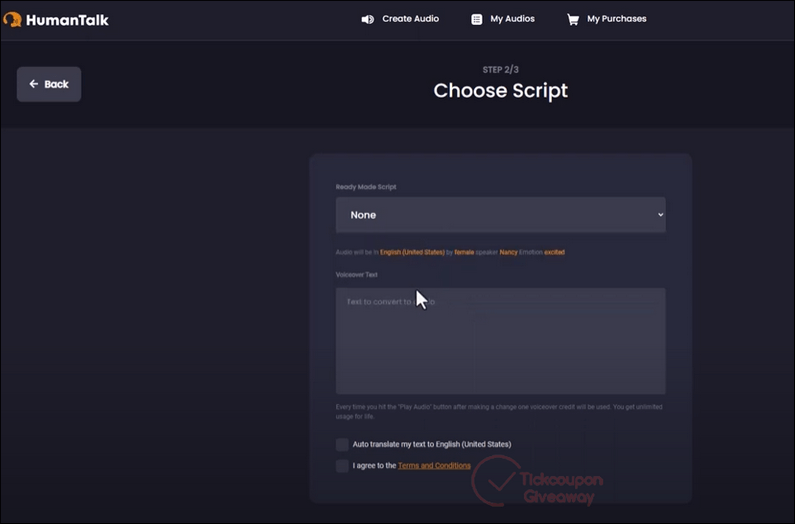Image resolution: width=795 pixels, height=524 pixels.
Task: Click the HumanTalk logo icon
Action: pyautogui.click(x=13, y=20)
